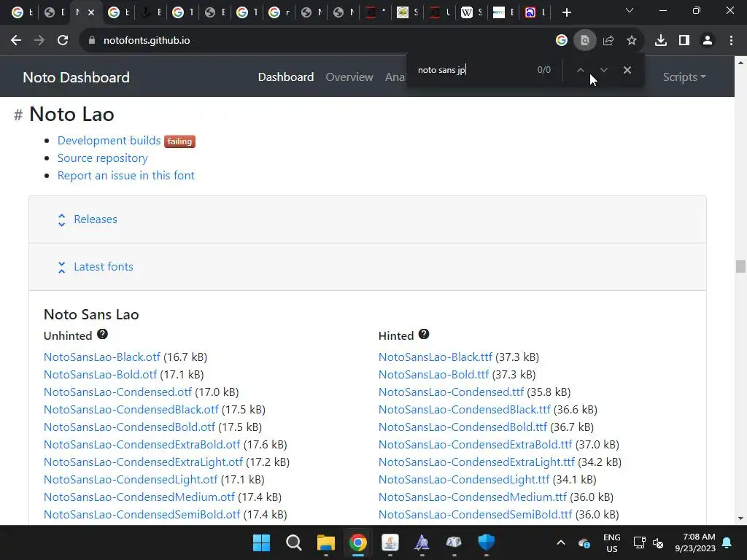Download NotoSansLao-CondensedBlack.ttf
The width and height of the screenshot is (747, 560).
point(465,410)
